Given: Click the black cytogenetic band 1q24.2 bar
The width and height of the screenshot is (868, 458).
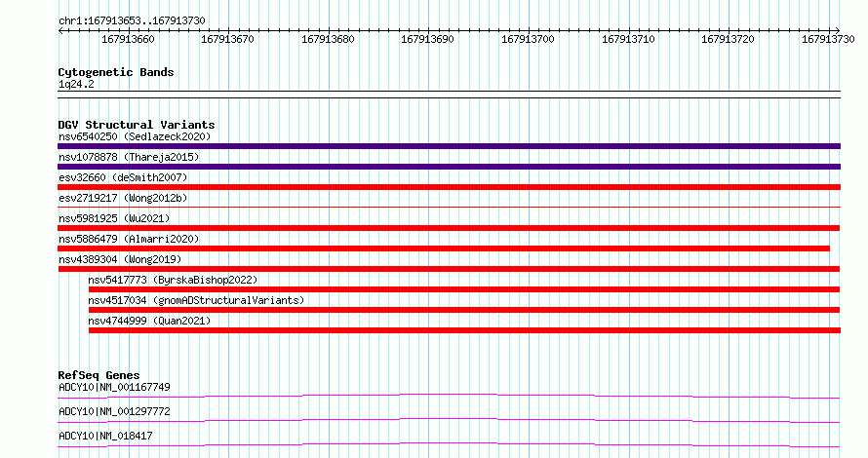Looking at the screenshot, I should click(449, 95).
